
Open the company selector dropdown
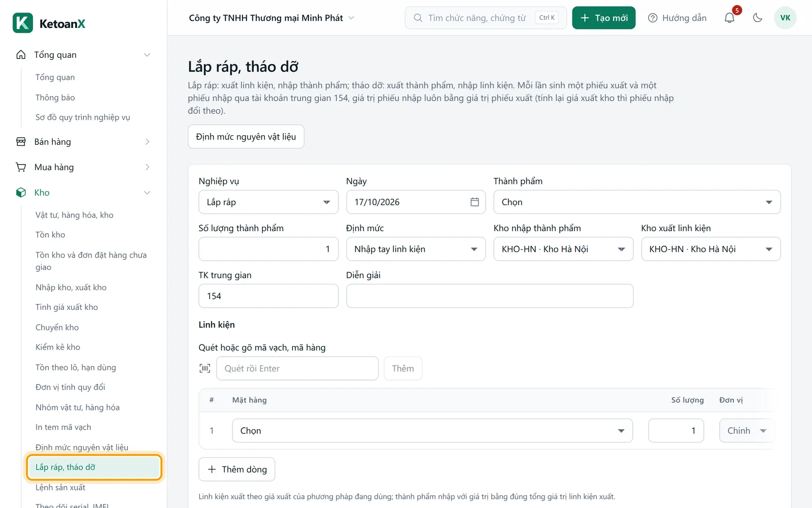(x=272, y=18)
